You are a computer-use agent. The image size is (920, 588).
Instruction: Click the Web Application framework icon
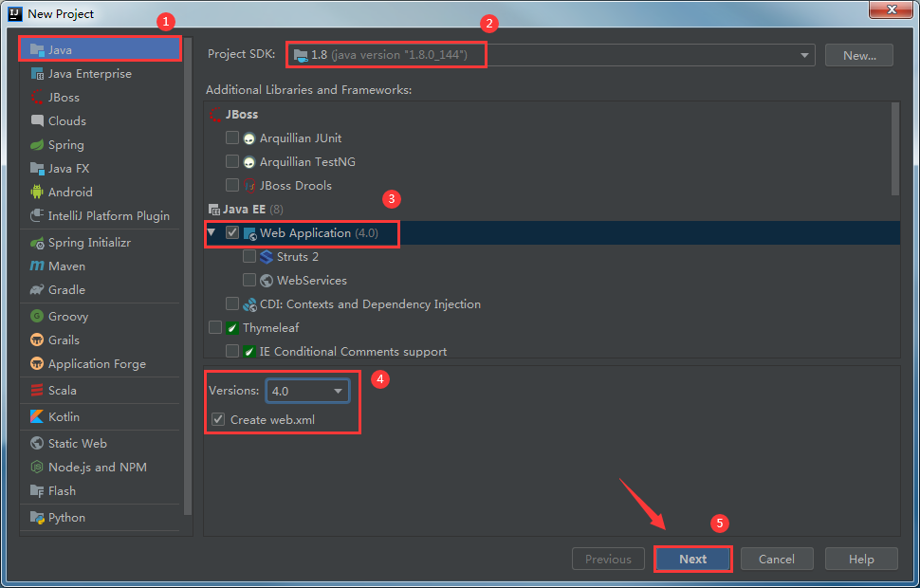click(x=249, y=233)
